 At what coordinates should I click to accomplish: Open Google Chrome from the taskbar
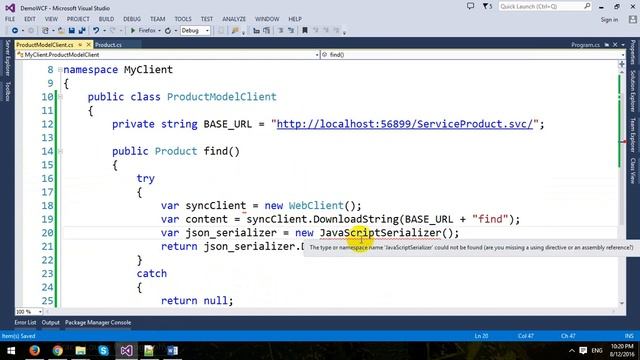pyautogui.click(x=58, y=351)
